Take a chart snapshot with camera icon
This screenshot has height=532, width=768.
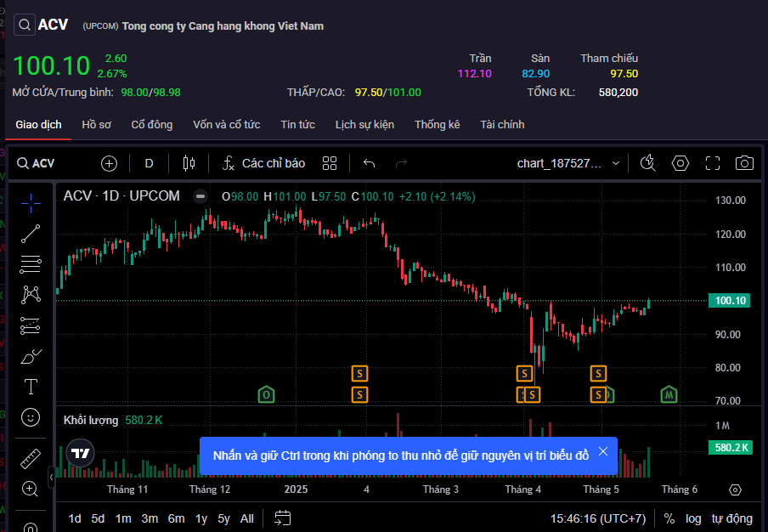744,163
